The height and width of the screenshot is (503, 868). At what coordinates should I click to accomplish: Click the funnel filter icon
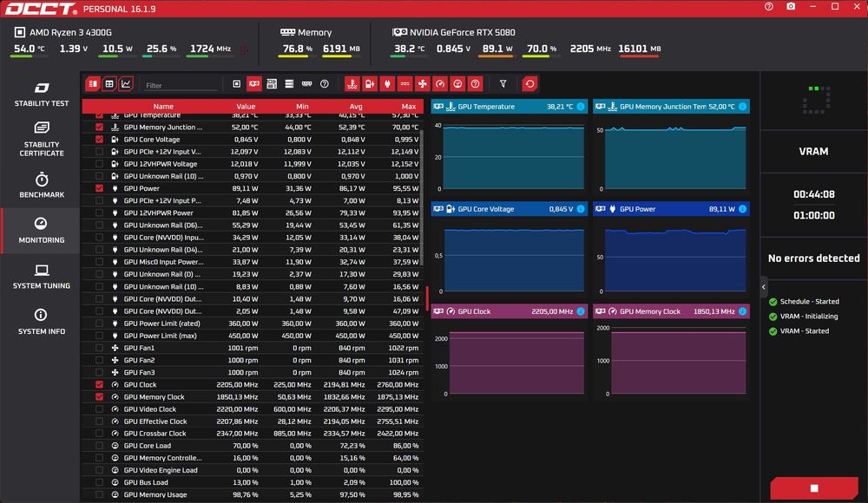pyautogui.click(x=503, y=84)
